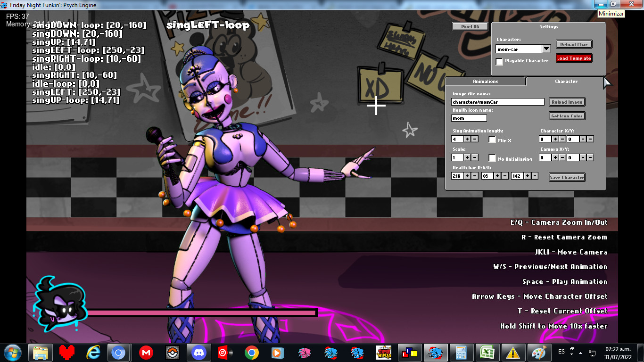Screen dimensions: 644x362
Task: Toggle the Playable Character checkbox
Action: tap(499, 61)
